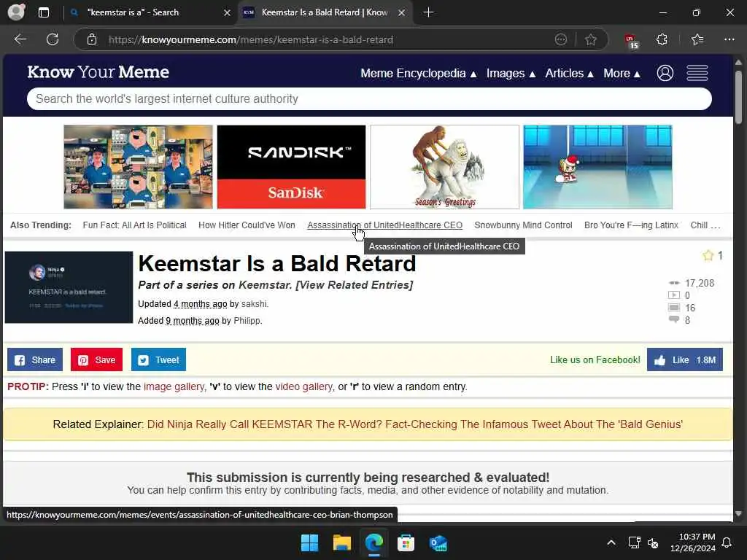Open How Hitler Could've Won link
The image size is (747, 560).
coord(247,225)
